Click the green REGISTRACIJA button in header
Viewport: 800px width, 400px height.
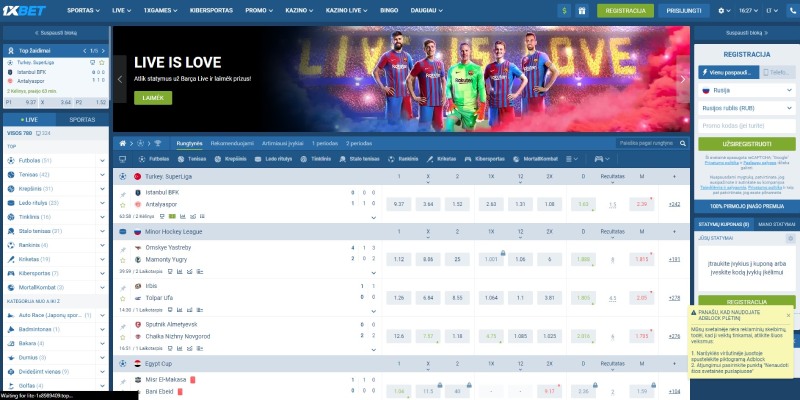pyautogui.click(x=625, y=11)
